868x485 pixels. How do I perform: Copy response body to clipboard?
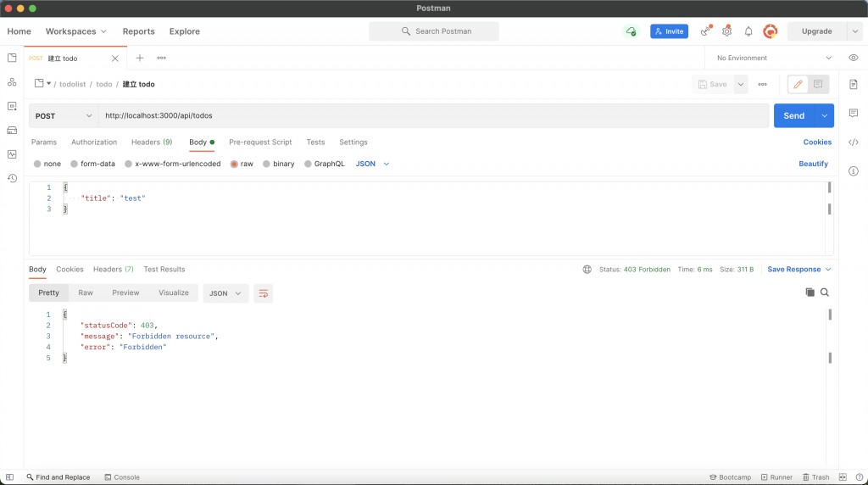pos(810,293)
